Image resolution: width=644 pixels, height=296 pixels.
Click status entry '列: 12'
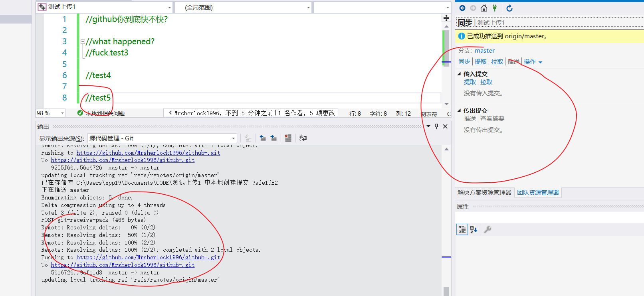tap(403, 114)
